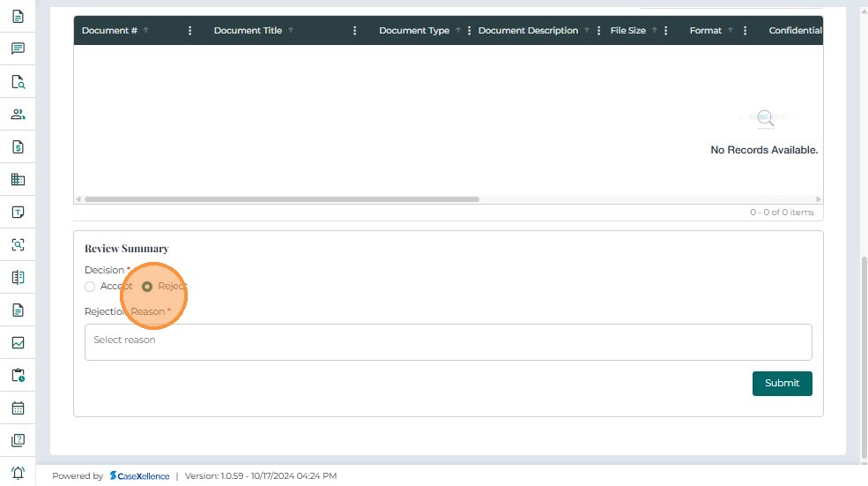
Task: Sort by Confidential column header
Action: tap(795, 31)
